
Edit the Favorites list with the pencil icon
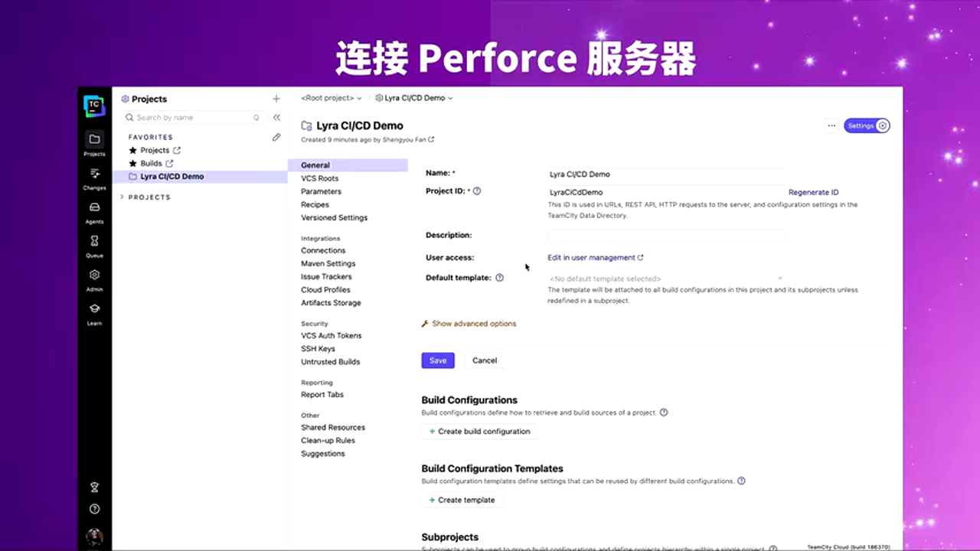pos(276,137)
